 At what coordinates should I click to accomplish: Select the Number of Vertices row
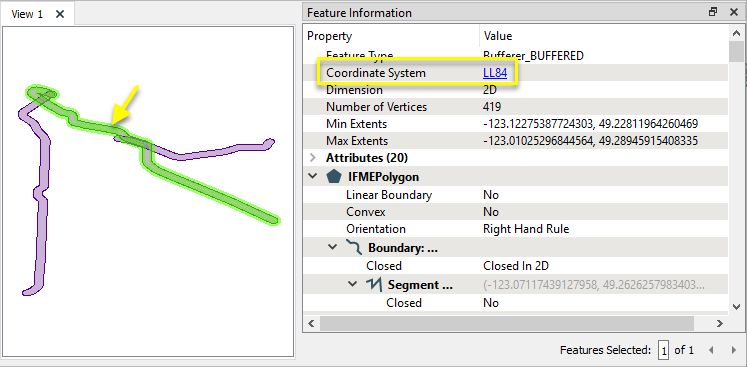point(515,107)
